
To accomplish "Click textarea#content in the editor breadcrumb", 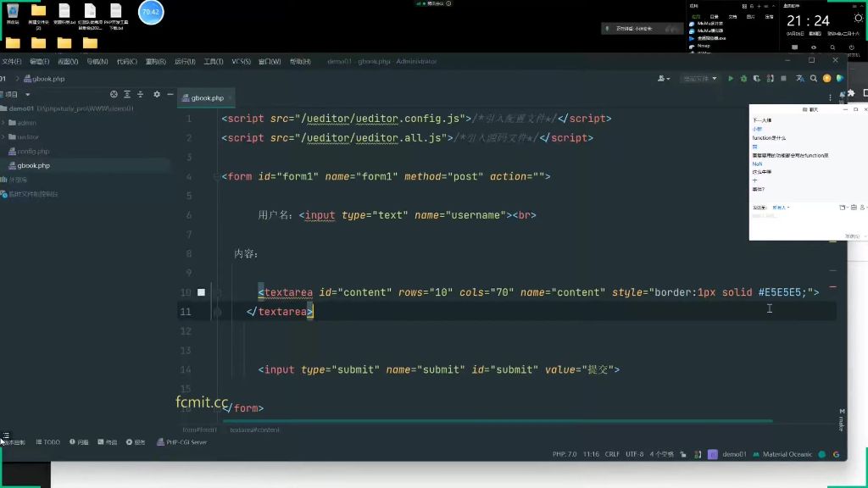I will click(x=254, y=430).
